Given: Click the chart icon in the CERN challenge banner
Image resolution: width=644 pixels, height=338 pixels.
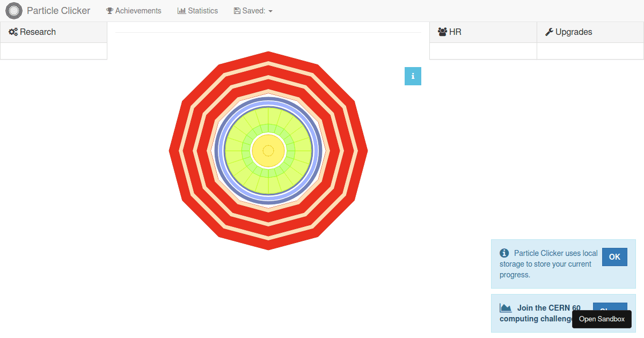Looking at the screenshot, I should click(505, 307).
